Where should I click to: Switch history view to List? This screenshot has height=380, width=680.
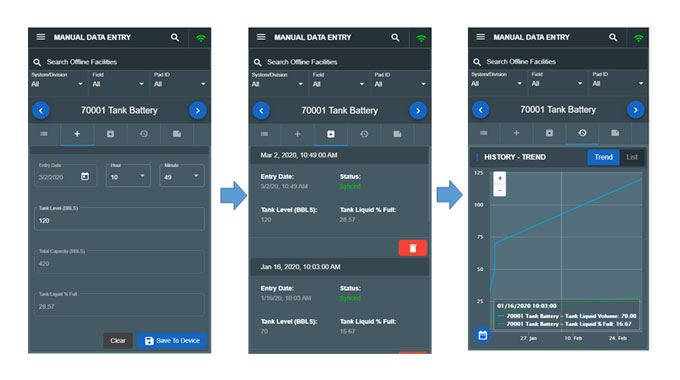tap(632, 157)
